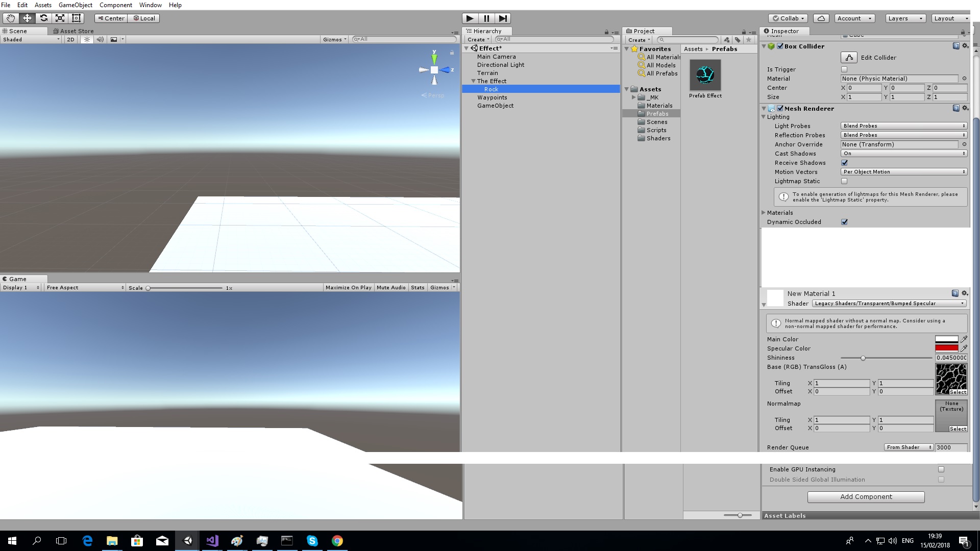The width and height of the screenshot is (980, 551).
Task: Toggle Is Trigger checkbox on collider
Action: click(x=844, y=69)
